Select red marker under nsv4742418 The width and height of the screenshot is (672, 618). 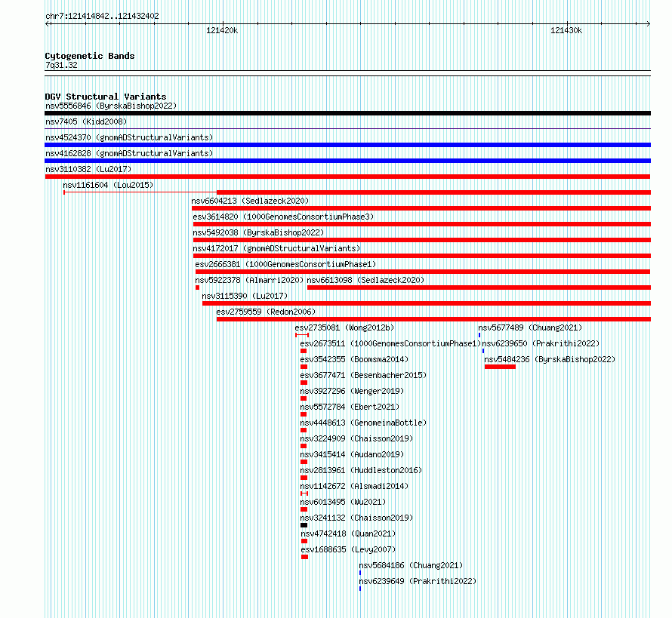(305, 541)
